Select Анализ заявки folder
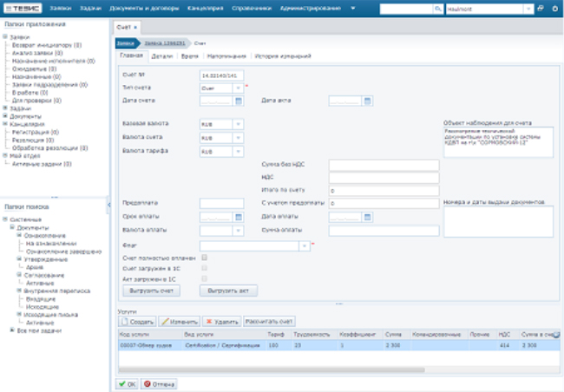Viewport: 564px width, 392px height. pos(37,53)
